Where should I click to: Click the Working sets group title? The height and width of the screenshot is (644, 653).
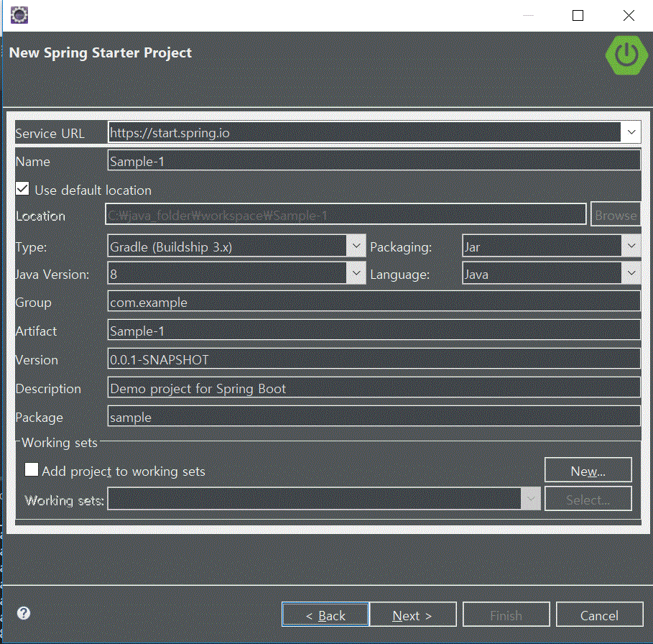coord(60,442)
